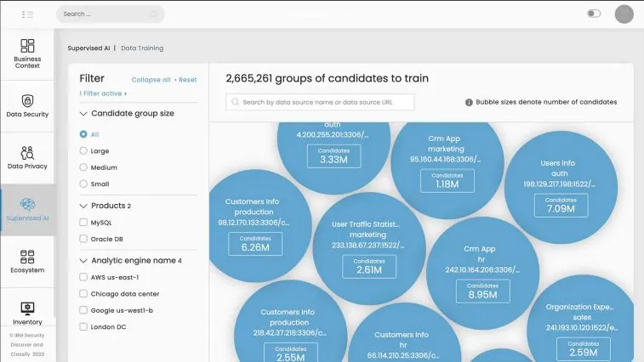Click the info icon beside bubble sizes note

point(469,102)
